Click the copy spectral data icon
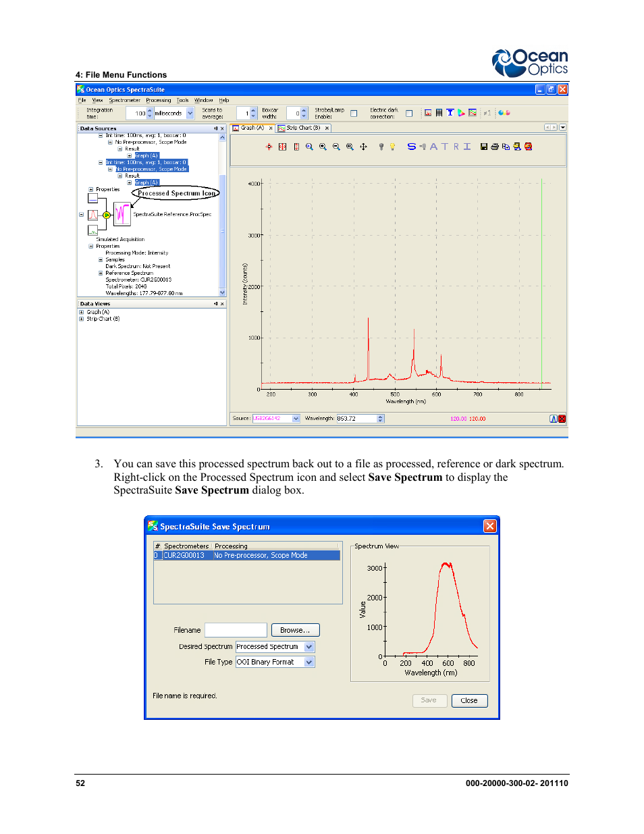This screenshot has height=834, width=644. point(506,147)
